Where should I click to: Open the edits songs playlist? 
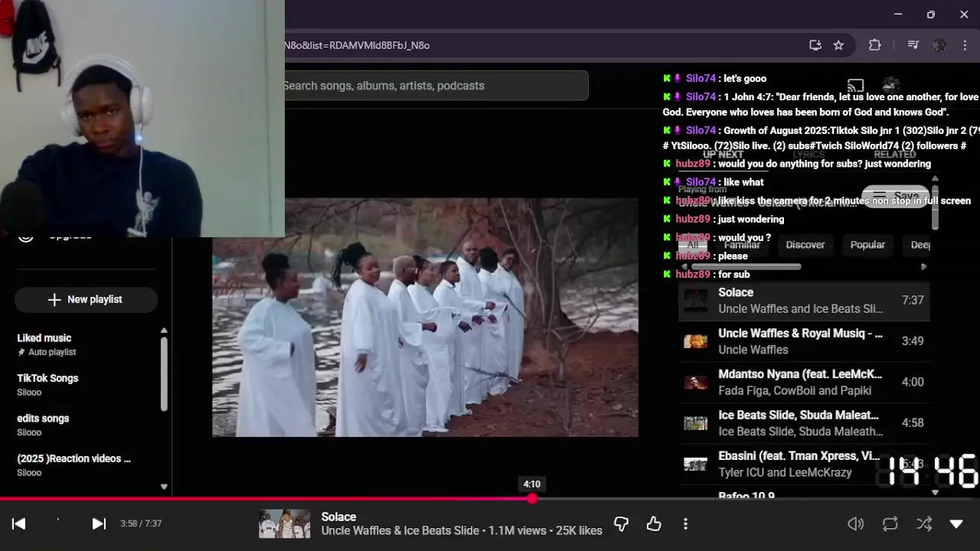click(x=43, y=425)
